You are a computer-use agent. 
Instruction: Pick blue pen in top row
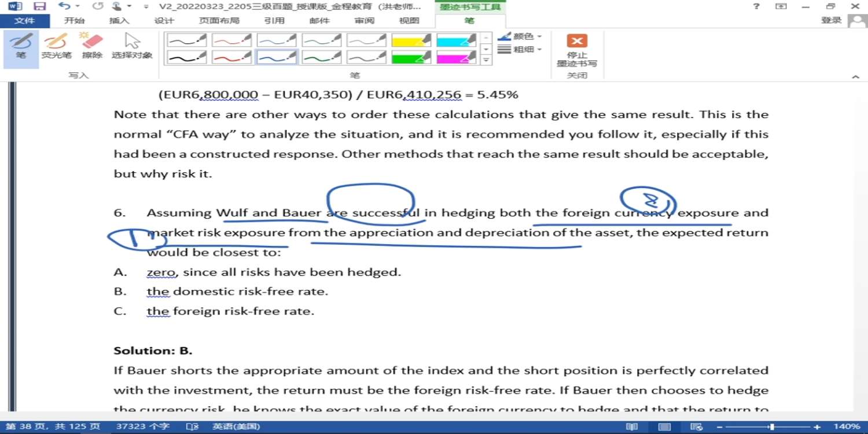(277, 41)
